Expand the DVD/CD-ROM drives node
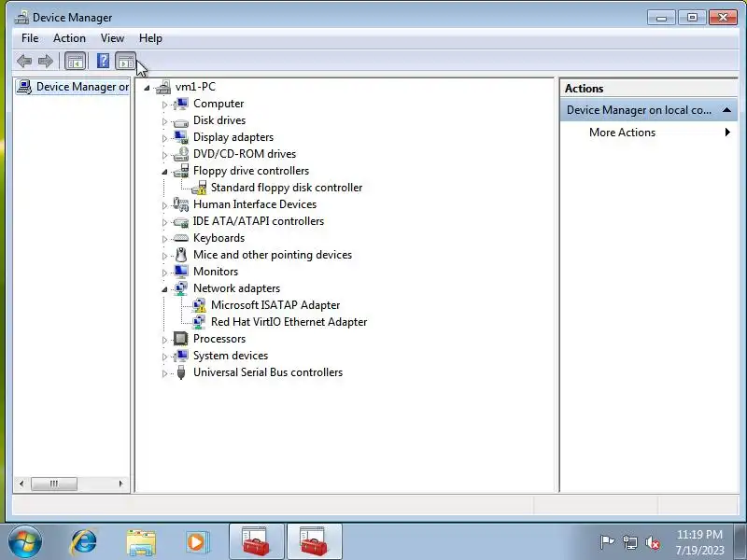Viewport: 747px width, 560px height. 164,155
